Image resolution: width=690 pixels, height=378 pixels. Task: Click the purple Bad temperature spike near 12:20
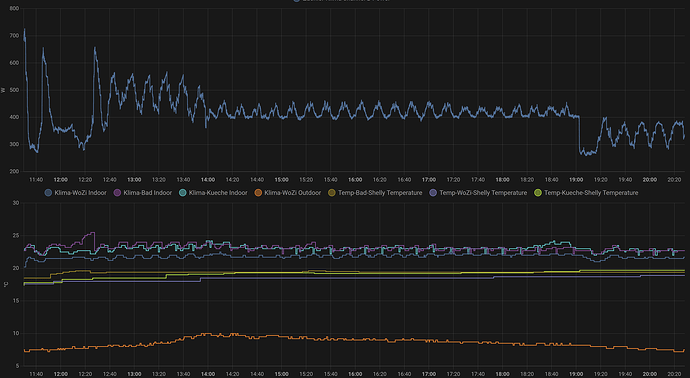click(92, 233)
